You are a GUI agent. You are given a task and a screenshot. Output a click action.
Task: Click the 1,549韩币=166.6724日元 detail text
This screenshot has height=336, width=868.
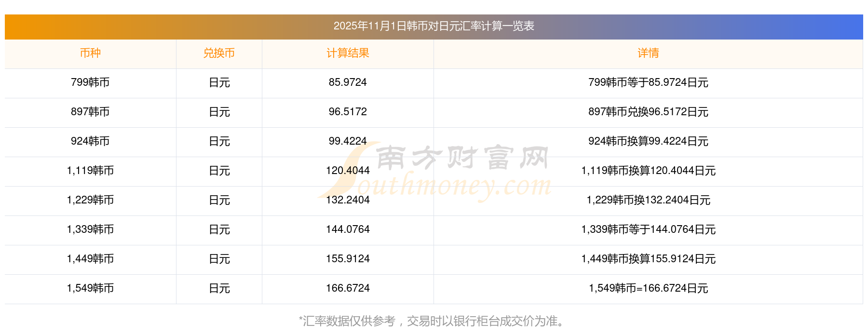tap(648, 288)
